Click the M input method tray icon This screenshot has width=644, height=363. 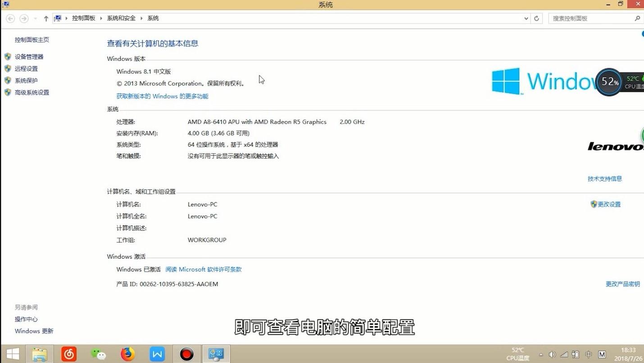[602, 354]
